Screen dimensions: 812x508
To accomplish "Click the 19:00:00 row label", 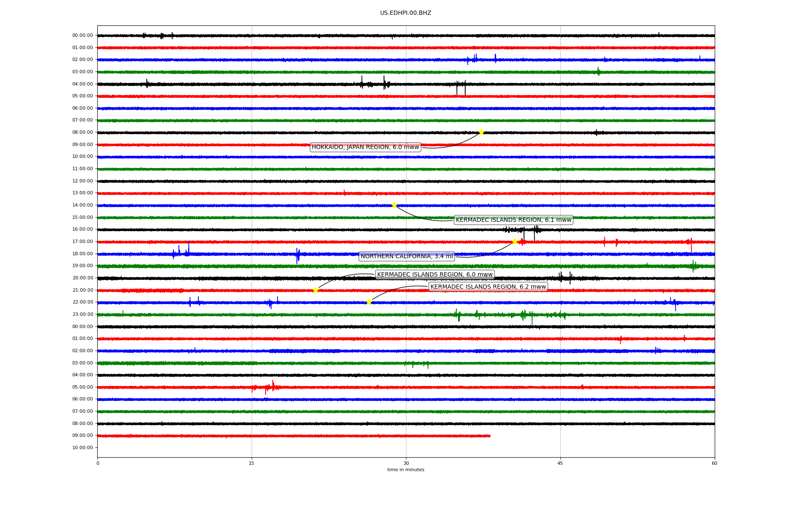I will [82, 266].
